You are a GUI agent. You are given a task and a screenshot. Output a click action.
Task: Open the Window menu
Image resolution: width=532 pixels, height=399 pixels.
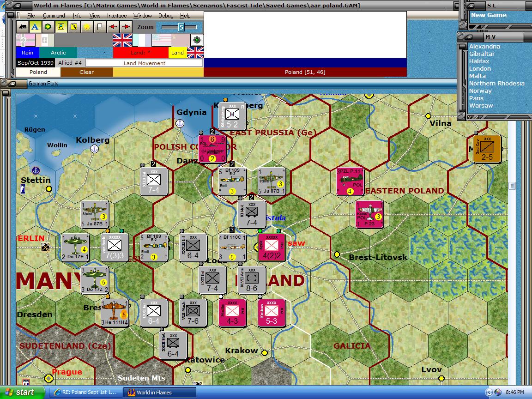pos(142,16)
